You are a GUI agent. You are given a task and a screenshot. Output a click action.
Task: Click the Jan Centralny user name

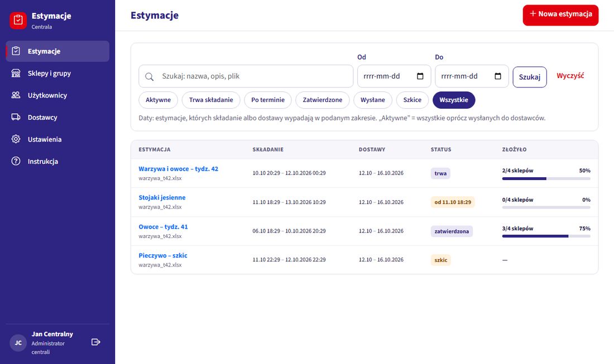tap(52, 334)
